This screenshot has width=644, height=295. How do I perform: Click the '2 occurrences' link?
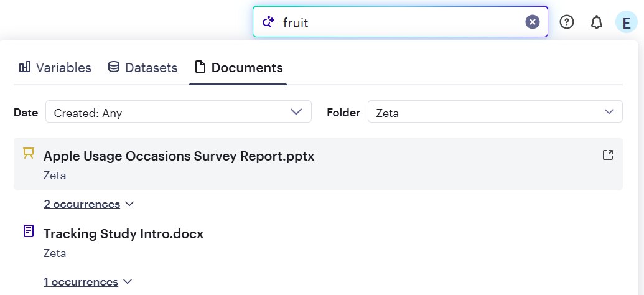[82, 204]
